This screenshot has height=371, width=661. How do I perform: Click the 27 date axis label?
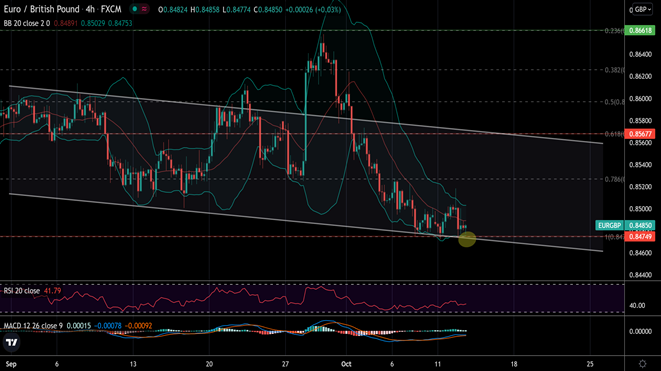pos(285,364)
